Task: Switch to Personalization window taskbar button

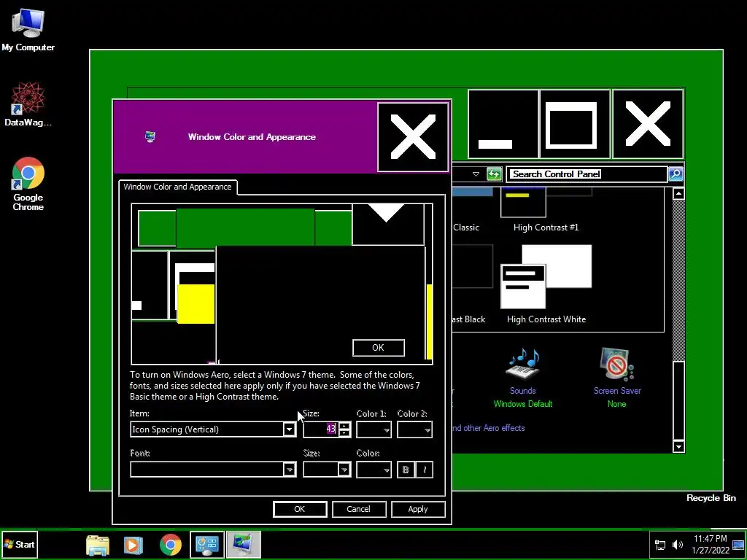Action: [x=244, y=545]
